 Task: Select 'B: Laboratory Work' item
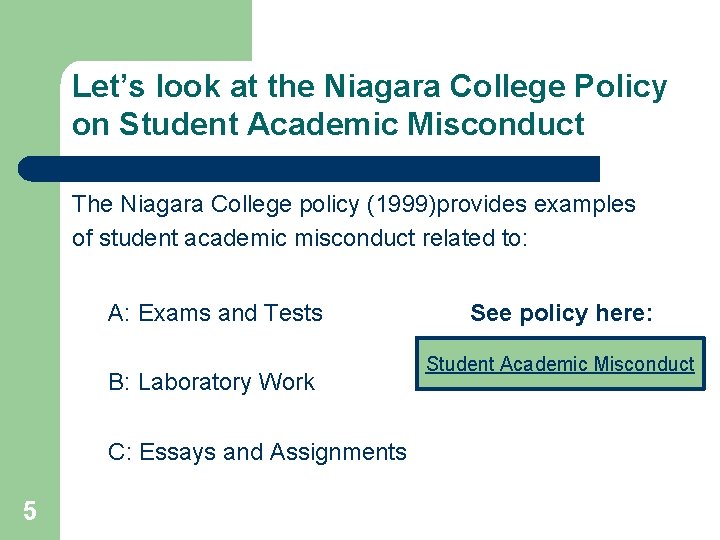click(211, 382)
